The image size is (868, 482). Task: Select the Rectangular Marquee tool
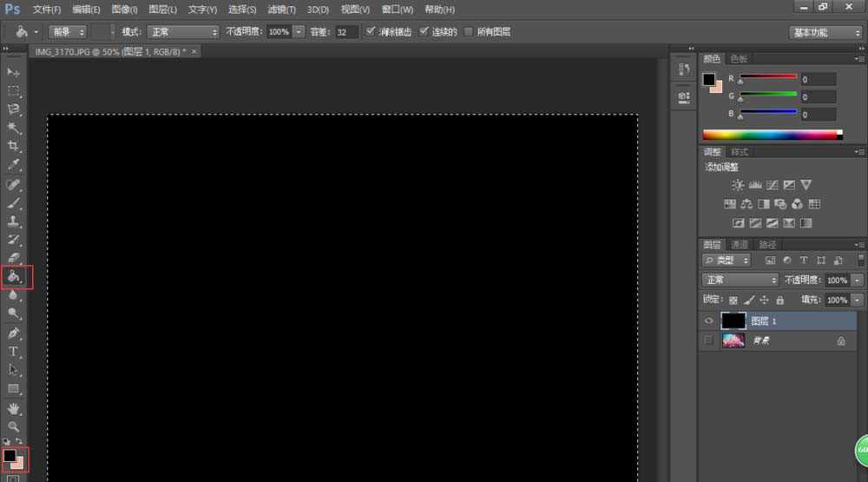coord(13,91)
